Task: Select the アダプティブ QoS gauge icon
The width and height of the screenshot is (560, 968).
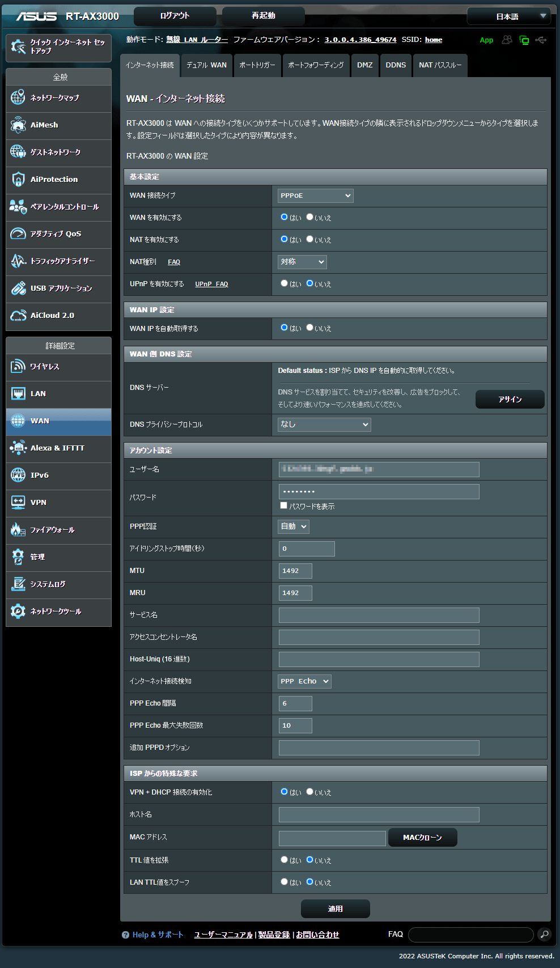Action: tap(18, 233)
